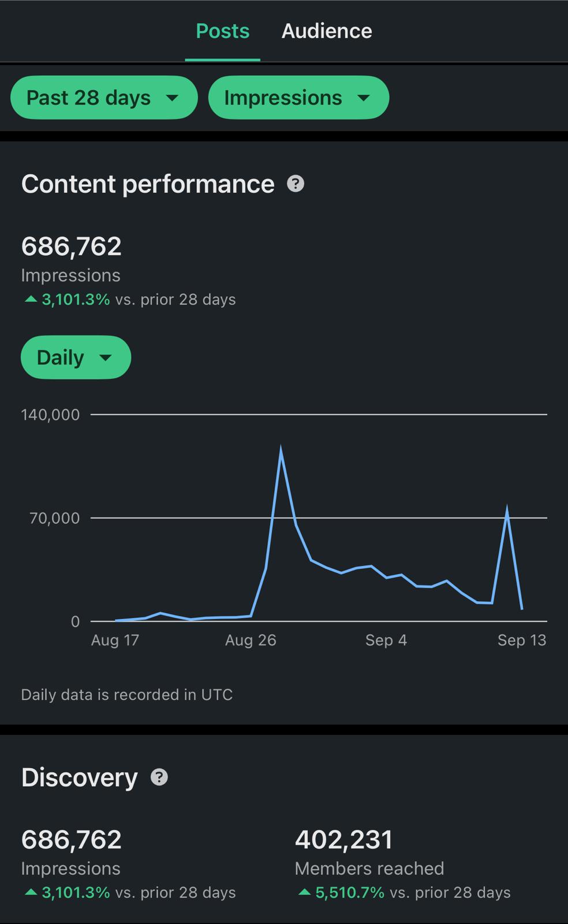568x924 pixels.
Task: Click the 140,000 y-axis label
Action: (50, 415)
